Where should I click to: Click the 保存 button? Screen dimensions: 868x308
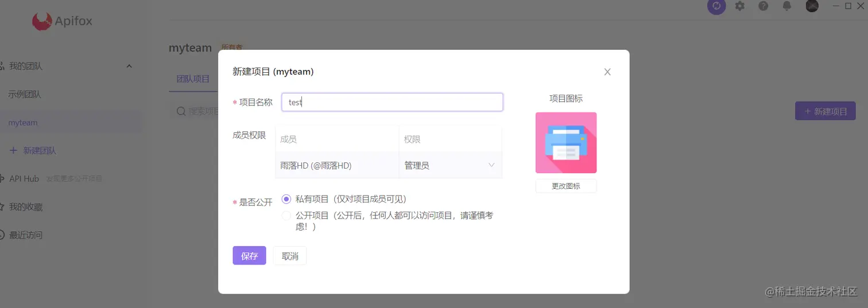pos(249,256)
